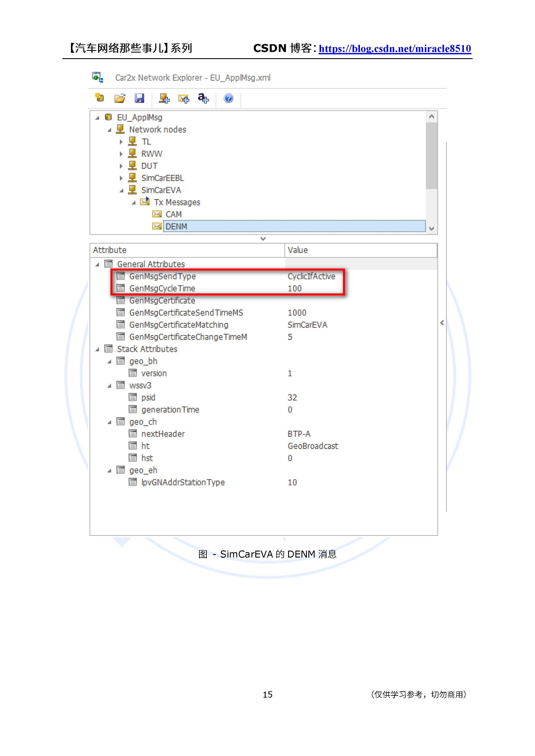Click the DENM message envelope icon
535x756 pixels.
[157, 226]
